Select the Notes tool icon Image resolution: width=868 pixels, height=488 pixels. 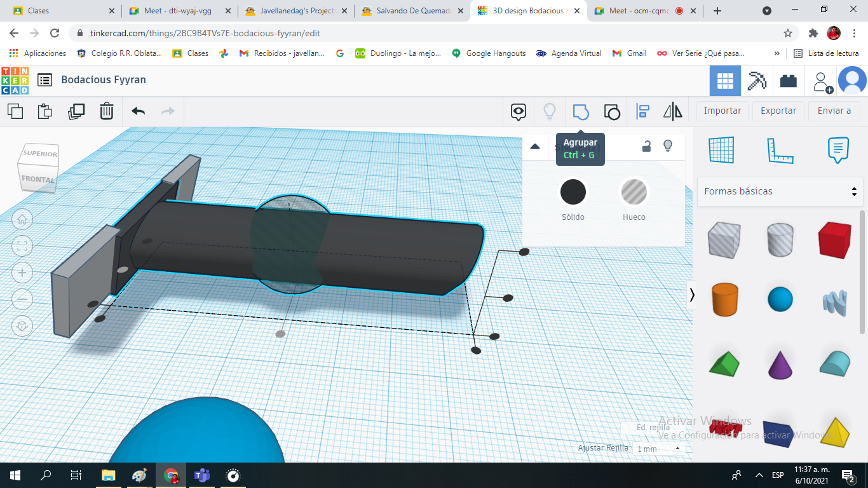click(x=838, y=151)
